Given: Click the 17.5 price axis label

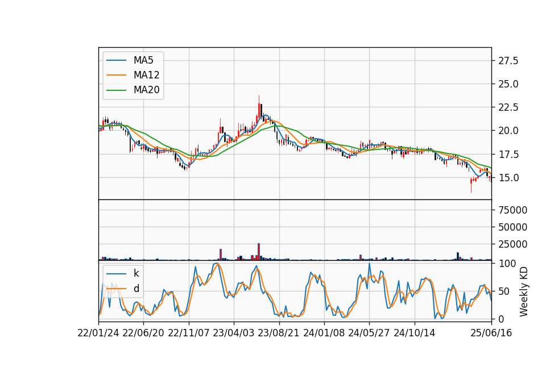Looking at the screenshot, I should click(508, 155).
